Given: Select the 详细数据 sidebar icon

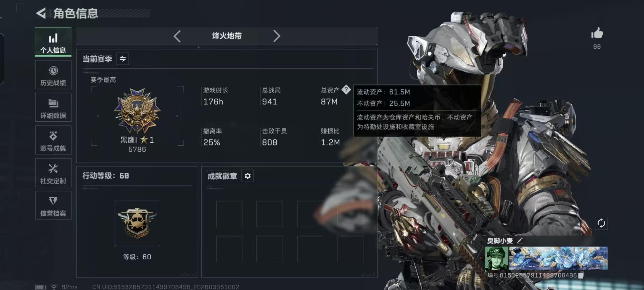Looking at the screenshot, I should click(x=53, y=108).
